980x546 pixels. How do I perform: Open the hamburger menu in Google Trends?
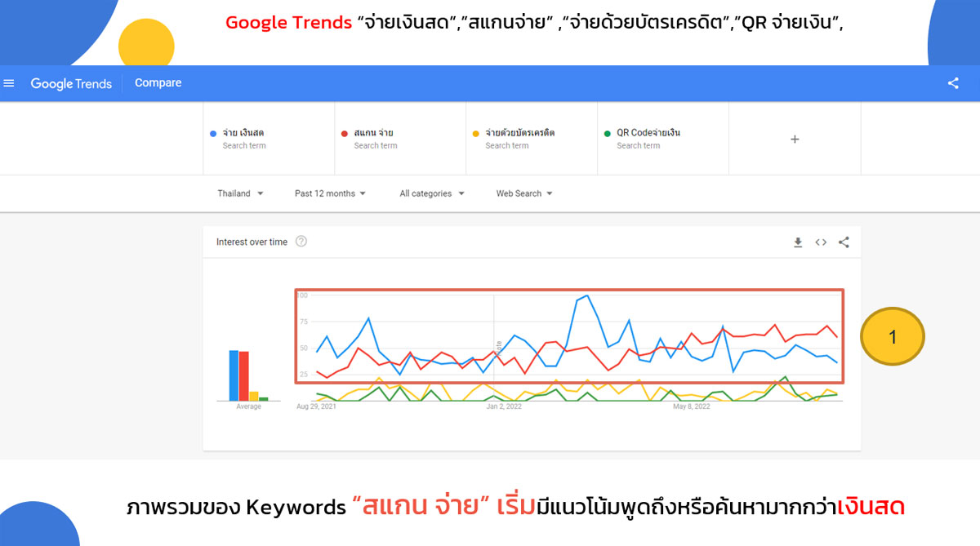[9, 83]
